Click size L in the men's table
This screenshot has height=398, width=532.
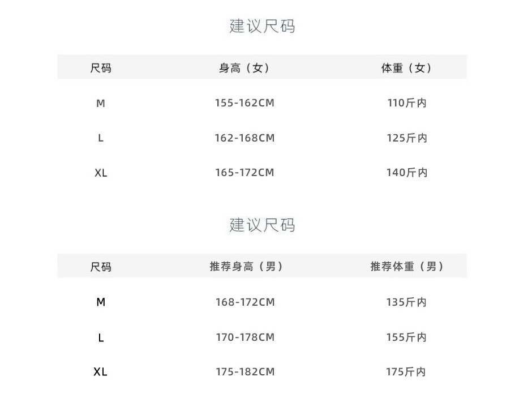[x=101, y=337]
